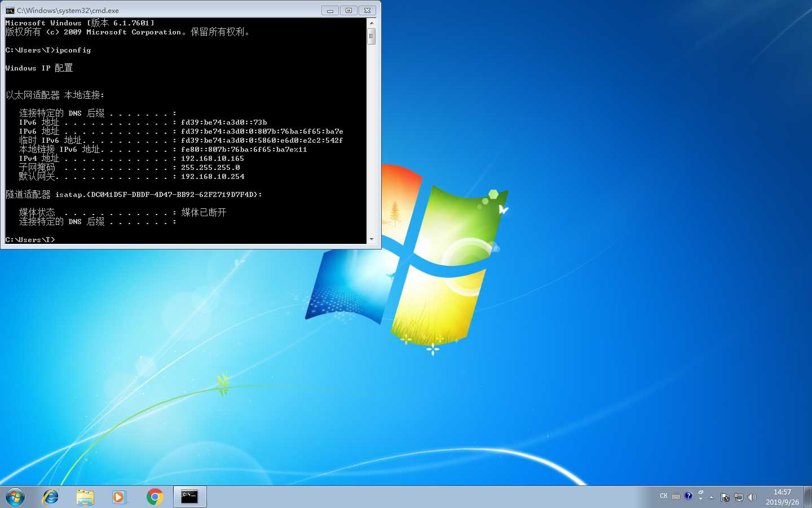This screenshot has height=508, width=812.
Task: Click Show desktop button at taskbar end
Action: click(807, 497)
